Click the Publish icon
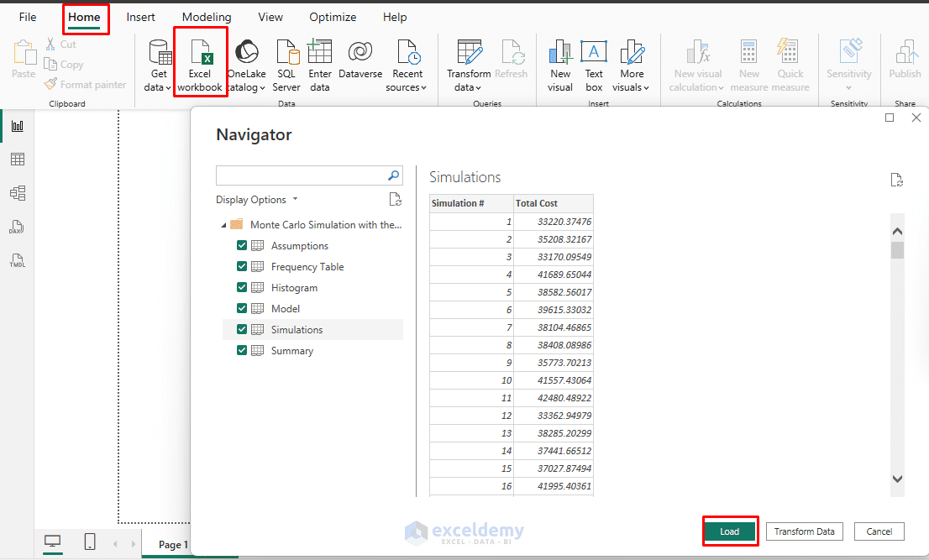This screenshot has width=929, height=560. tap(905, 52)
